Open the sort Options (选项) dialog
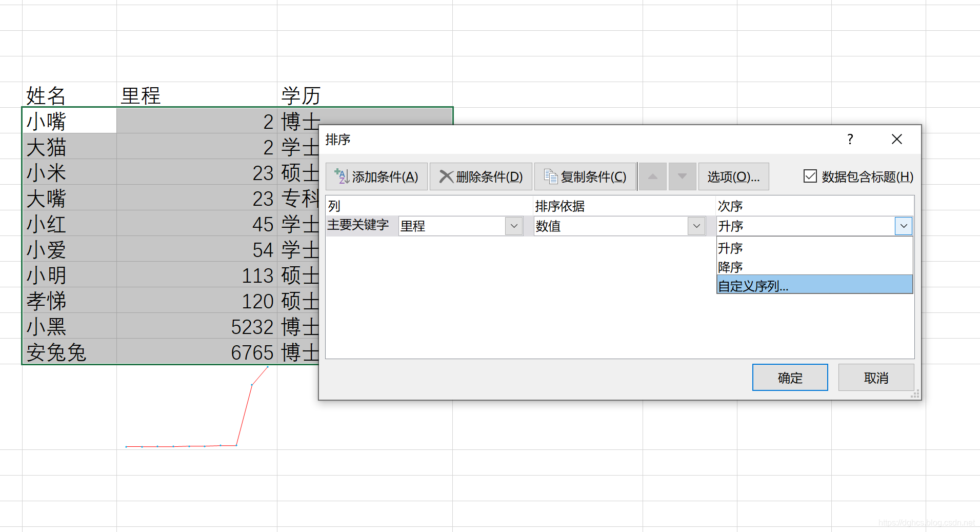980x532 pixels. click(x=733, y=176)
